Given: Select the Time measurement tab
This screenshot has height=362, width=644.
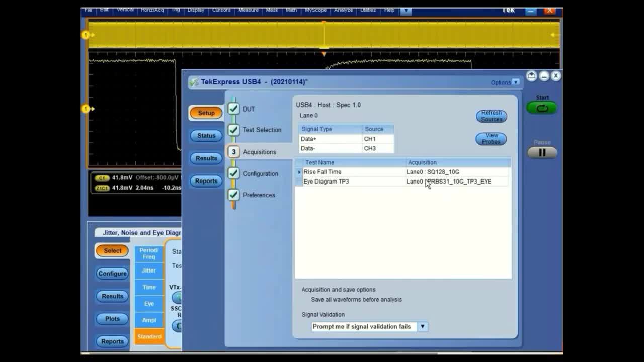Looking at the screenshot, I should point(149,287).
